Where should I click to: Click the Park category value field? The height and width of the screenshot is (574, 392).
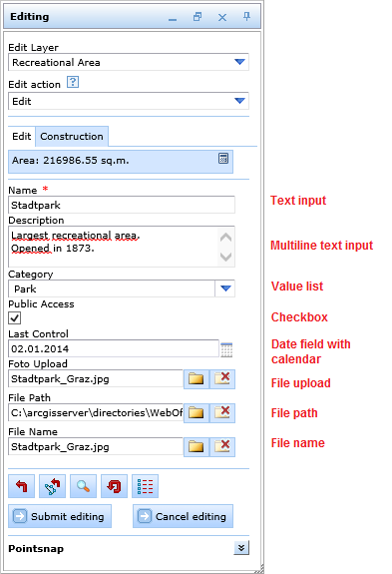(112, 288)
